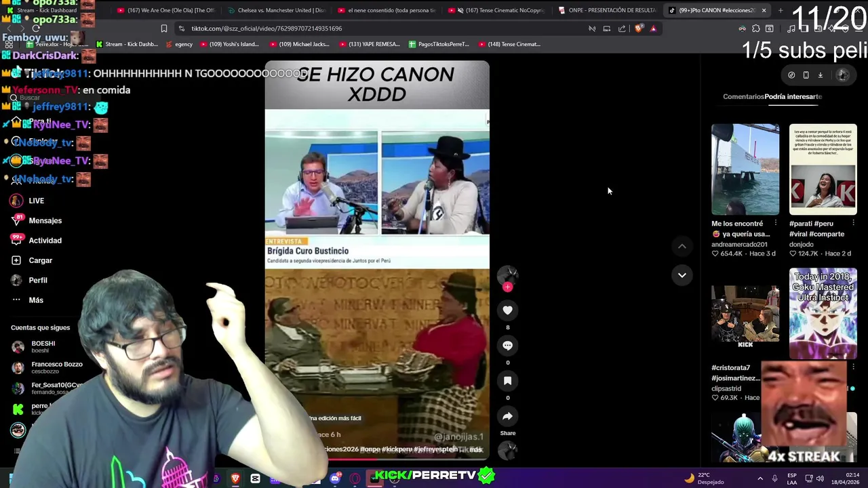The width and height of the screenshot is (868, 488).
Task: Open the (148) Tense Cinemat... bookmark
Action: tap(509, 44)
